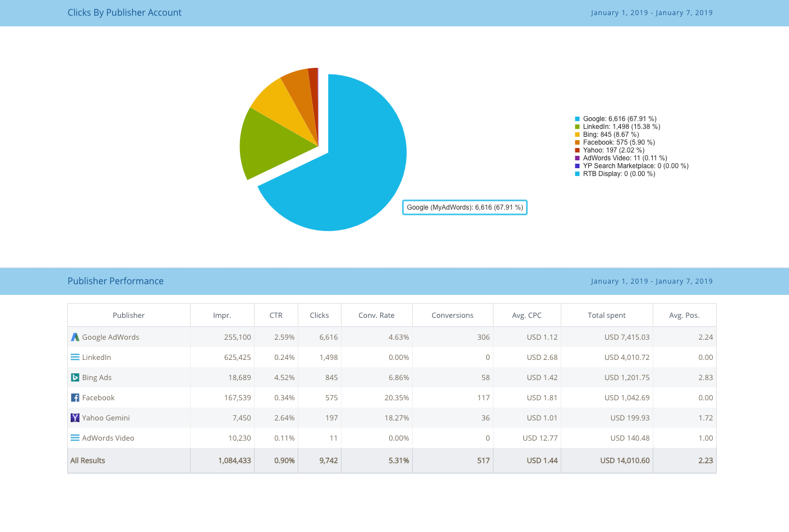Select the Yahoo Gemini publisher name
Viewport: 789px width, 532px height.
pos(106,418)
